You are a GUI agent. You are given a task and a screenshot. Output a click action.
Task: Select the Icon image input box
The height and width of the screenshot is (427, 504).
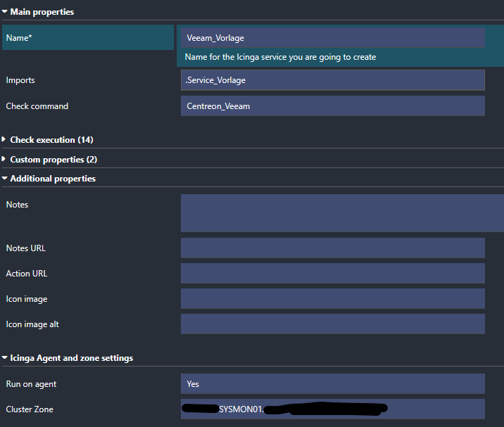(332, 299)
